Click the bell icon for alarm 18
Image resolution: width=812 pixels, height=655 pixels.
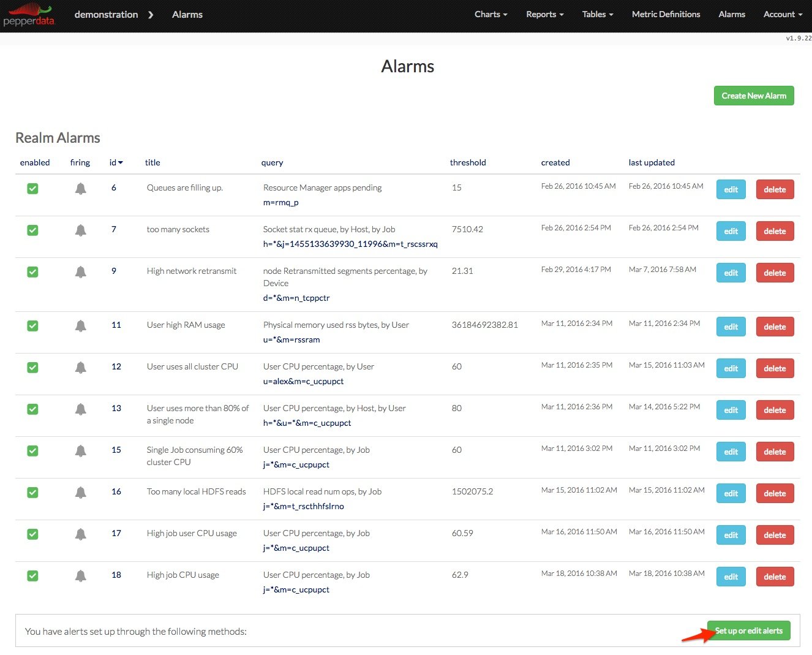[x=80, y=576]
